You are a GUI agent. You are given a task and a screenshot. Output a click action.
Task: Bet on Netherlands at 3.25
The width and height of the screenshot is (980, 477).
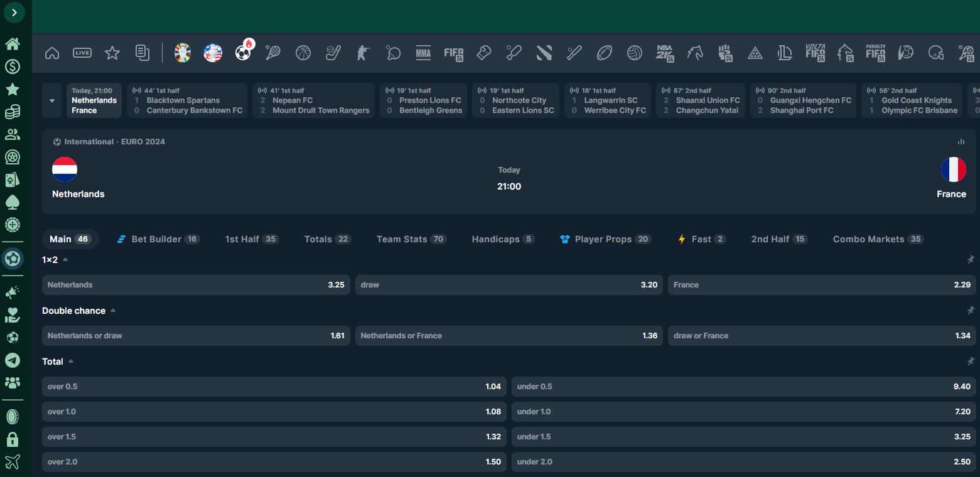[x=196, y=285]
